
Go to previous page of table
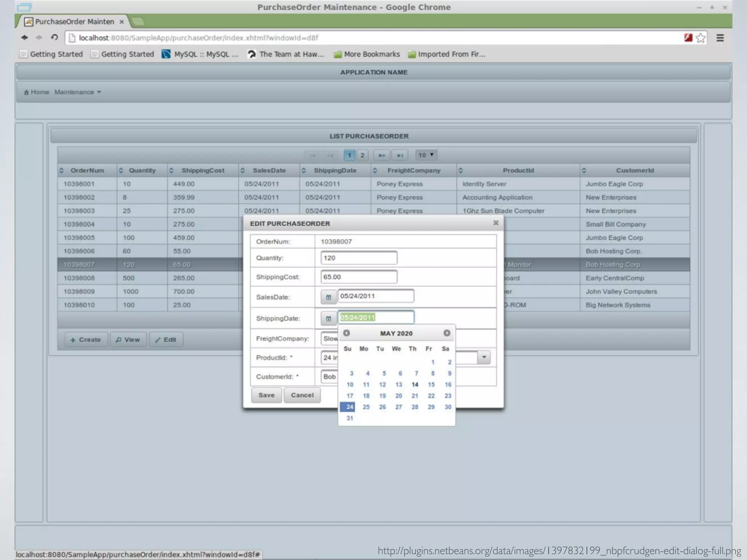click(x=330, y=155)
